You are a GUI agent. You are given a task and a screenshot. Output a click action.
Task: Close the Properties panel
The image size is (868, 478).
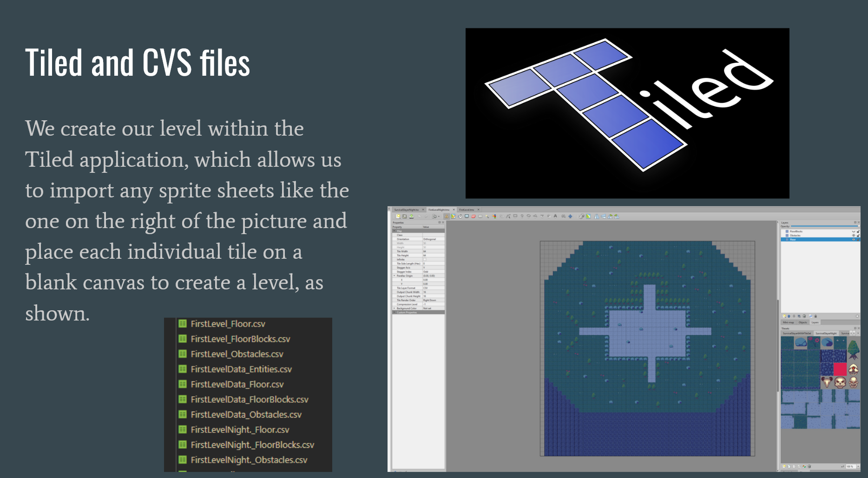(443, 223)
